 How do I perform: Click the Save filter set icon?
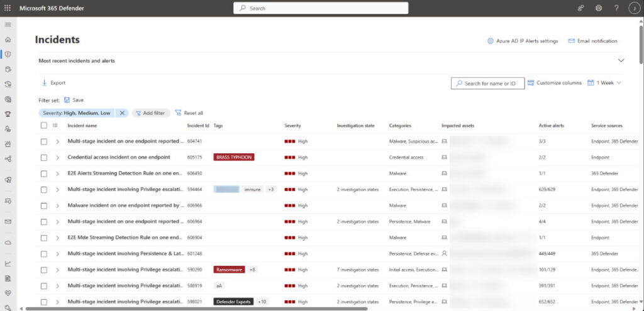67,100
